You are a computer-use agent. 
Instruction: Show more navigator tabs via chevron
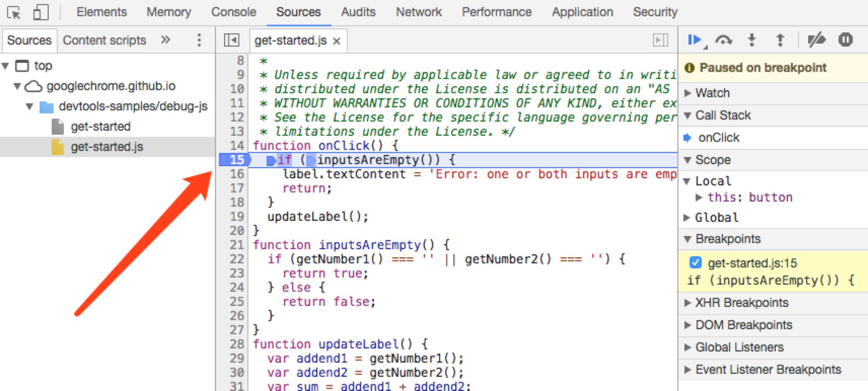165,40
